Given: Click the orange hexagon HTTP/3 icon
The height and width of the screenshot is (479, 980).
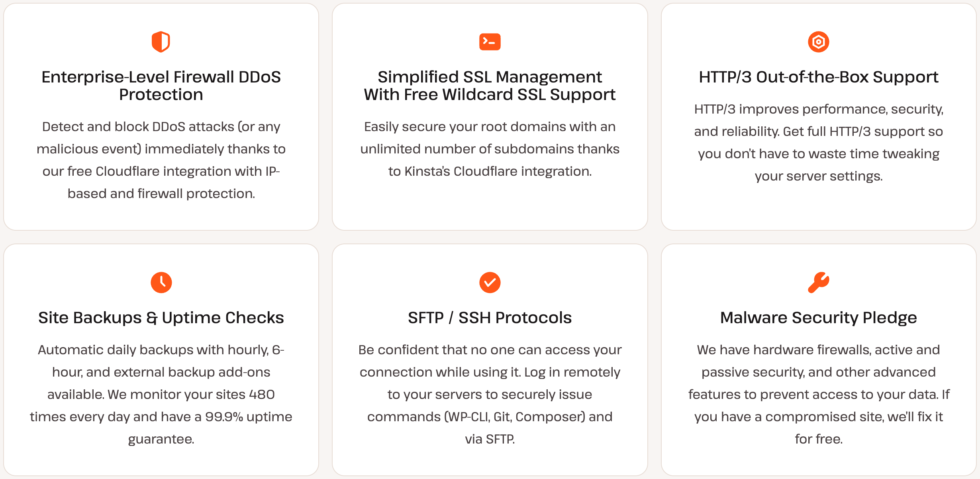Looking at the screenshot, I should click(x=818, y=42).
